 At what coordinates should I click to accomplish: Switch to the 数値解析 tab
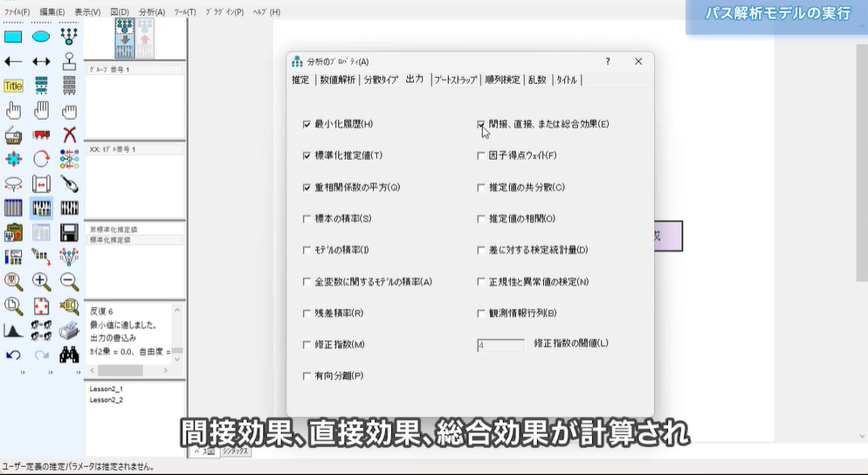(x=338, y=79)
